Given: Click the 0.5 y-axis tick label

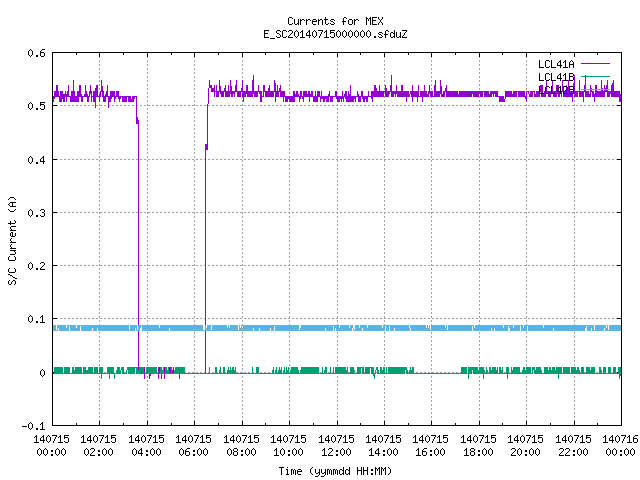Looking at the screenshot, I should (x=36, y=106).
